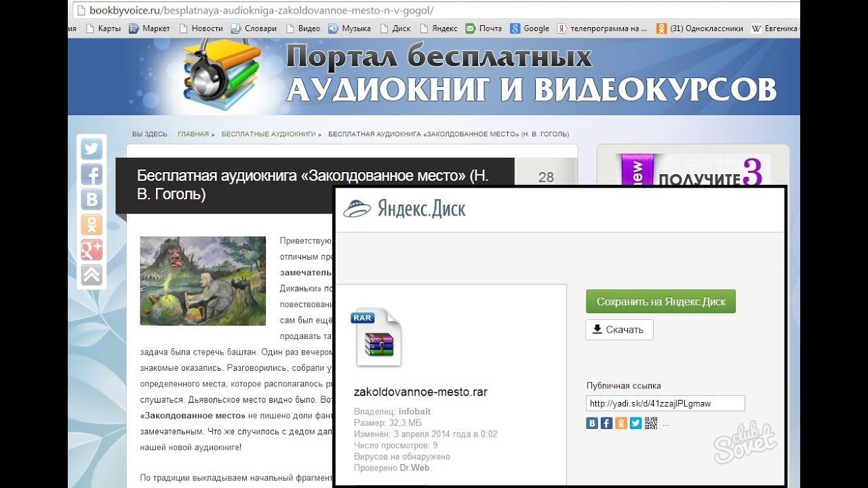Click the Число просмотров: 9 text
868x488 pixels.
[x=395, y=445]
